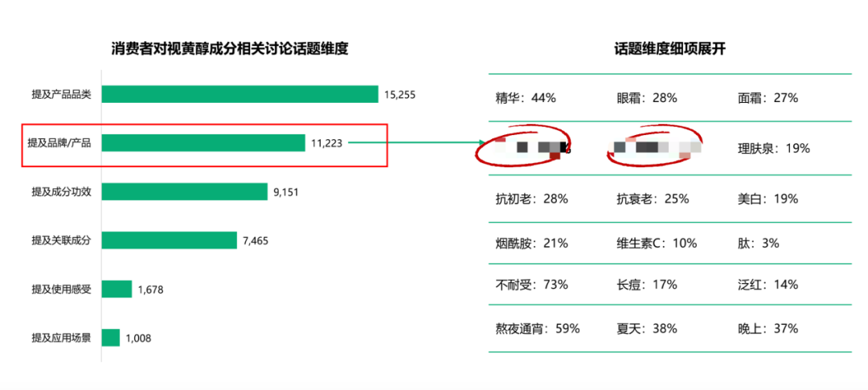This screenshot has height=390, width=868.
Task: Click the 抗初老：28% entry
Action: [532, 199]
